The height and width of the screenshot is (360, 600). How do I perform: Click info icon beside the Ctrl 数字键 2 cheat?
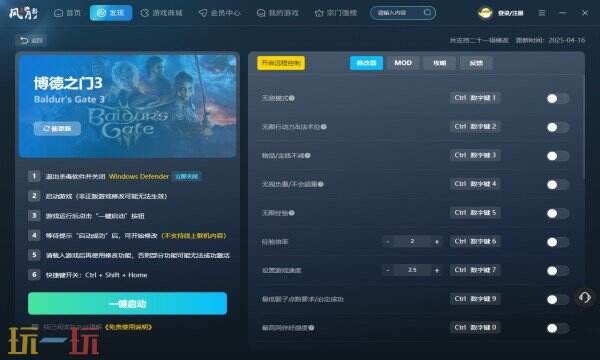pos(324,127)
